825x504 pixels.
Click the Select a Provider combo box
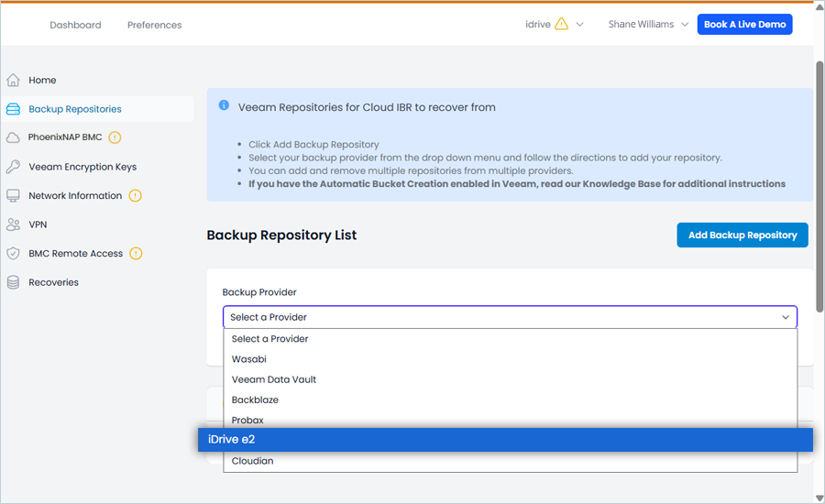(x=510, y=317)
